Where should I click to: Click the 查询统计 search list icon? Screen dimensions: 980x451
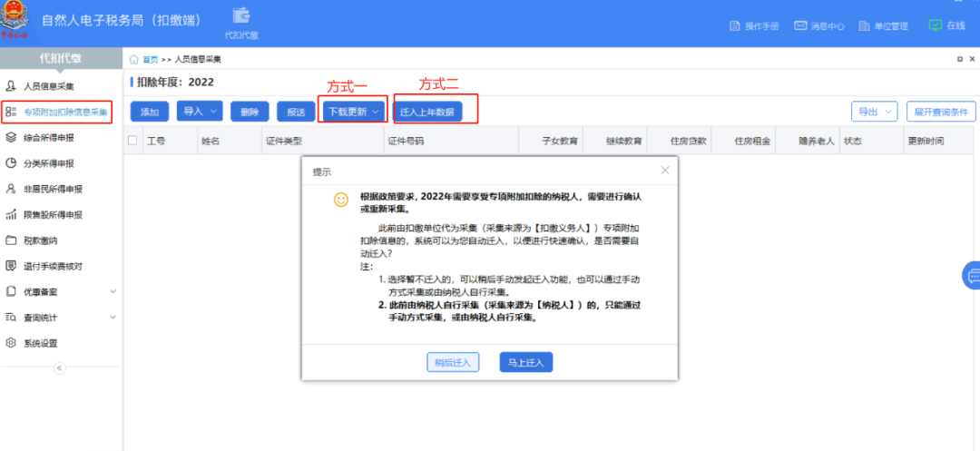[10, 318]
